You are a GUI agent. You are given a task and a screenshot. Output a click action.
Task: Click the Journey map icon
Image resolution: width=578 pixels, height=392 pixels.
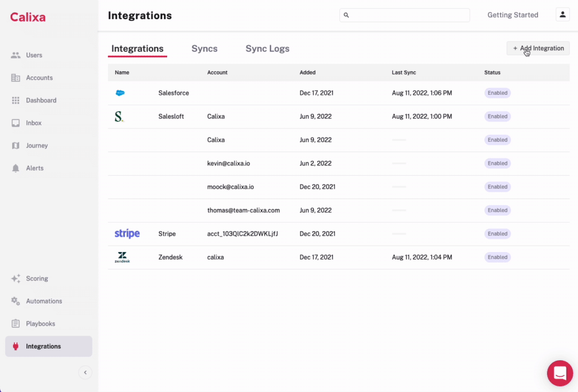click(16, 146)
